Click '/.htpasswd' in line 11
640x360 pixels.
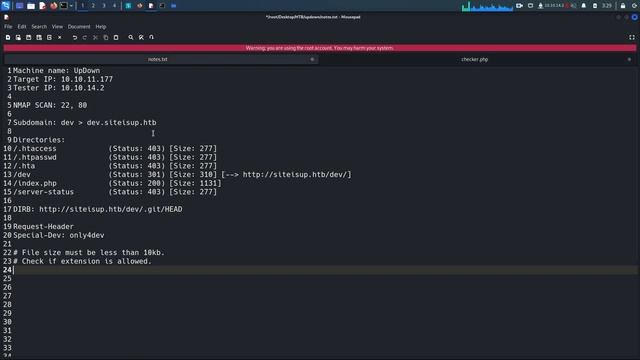(x=35, y=157)
